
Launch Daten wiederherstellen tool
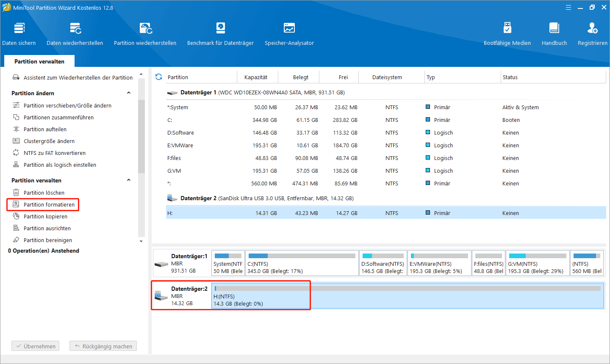tap(75, 34)
